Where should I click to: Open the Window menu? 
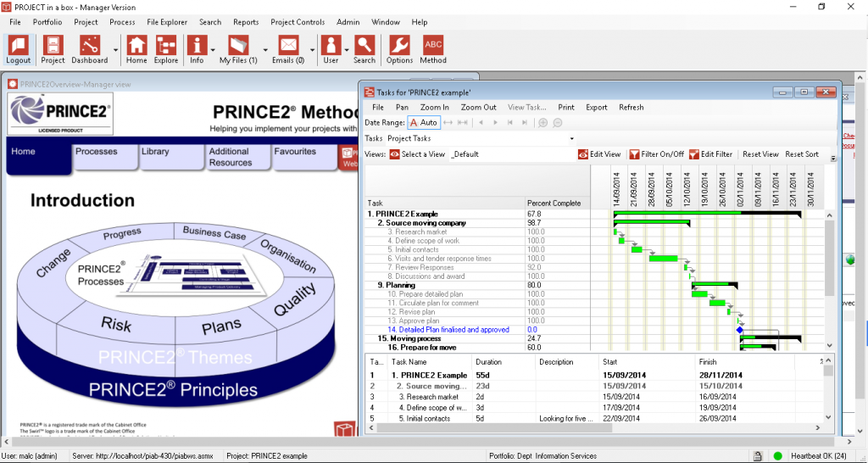coord(386,22)
